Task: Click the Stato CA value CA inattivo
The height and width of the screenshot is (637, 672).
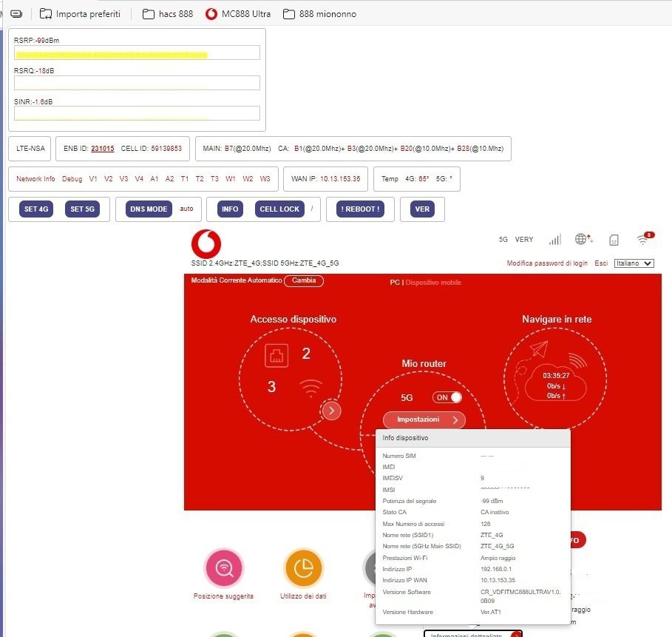Action: click(x=495, y=512)
